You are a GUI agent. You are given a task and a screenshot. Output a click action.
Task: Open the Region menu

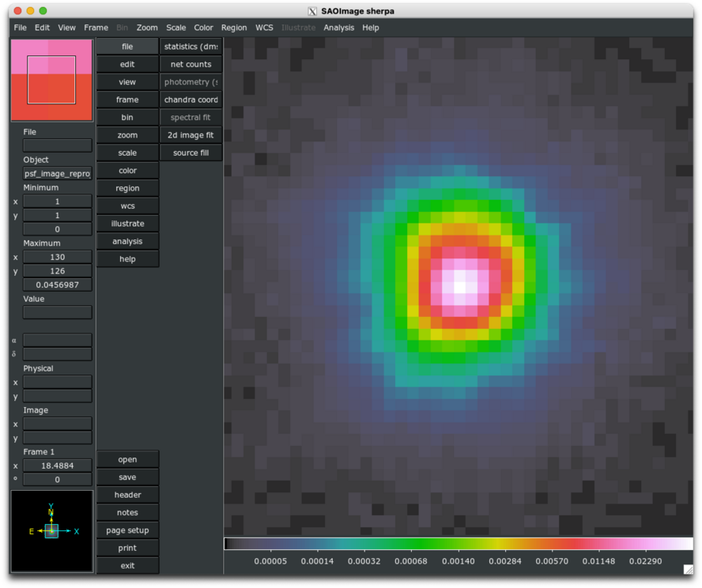pos(233,28)
